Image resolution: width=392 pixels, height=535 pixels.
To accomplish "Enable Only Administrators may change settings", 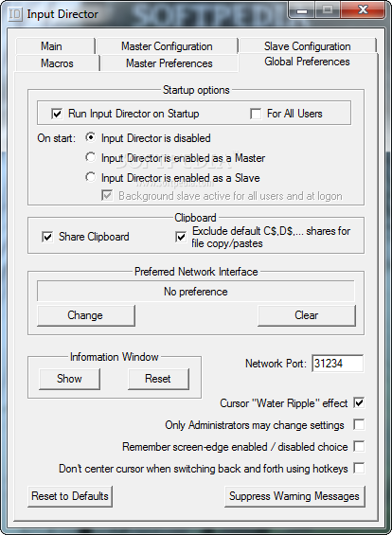I will coord(359,424).
